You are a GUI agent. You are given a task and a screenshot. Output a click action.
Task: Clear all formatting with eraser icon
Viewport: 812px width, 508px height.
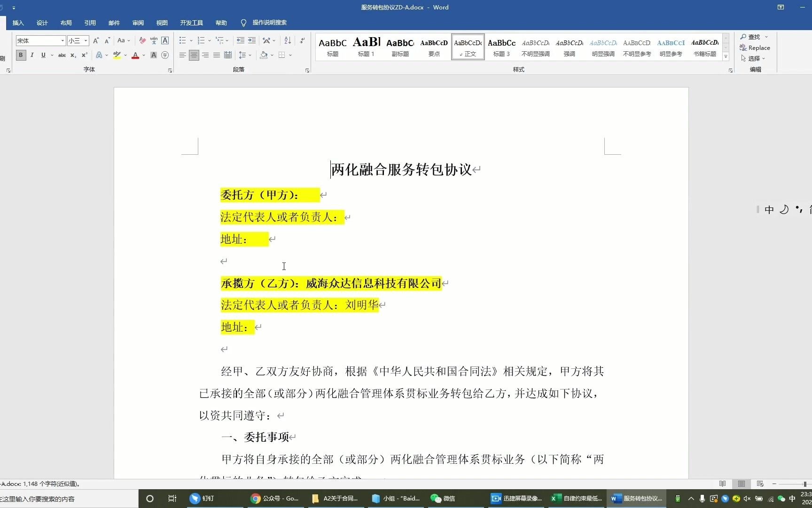[142, 40]
